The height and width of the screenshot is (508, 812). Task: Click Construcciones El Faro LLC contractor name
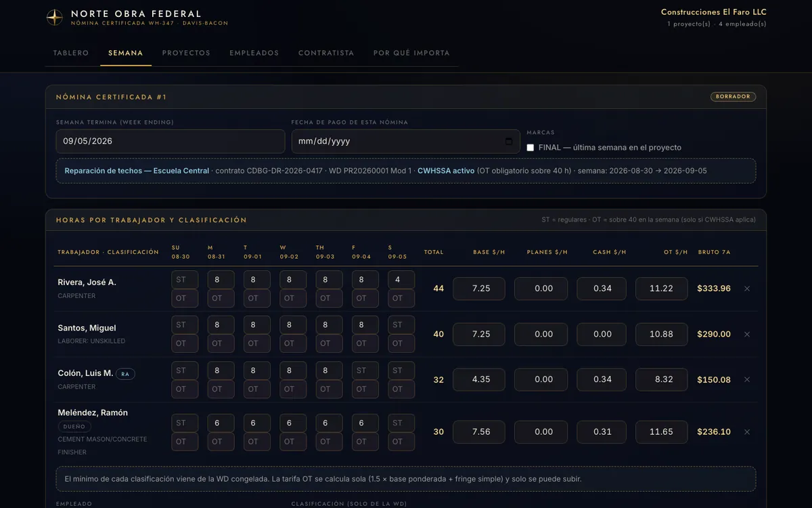pos(714,12)
